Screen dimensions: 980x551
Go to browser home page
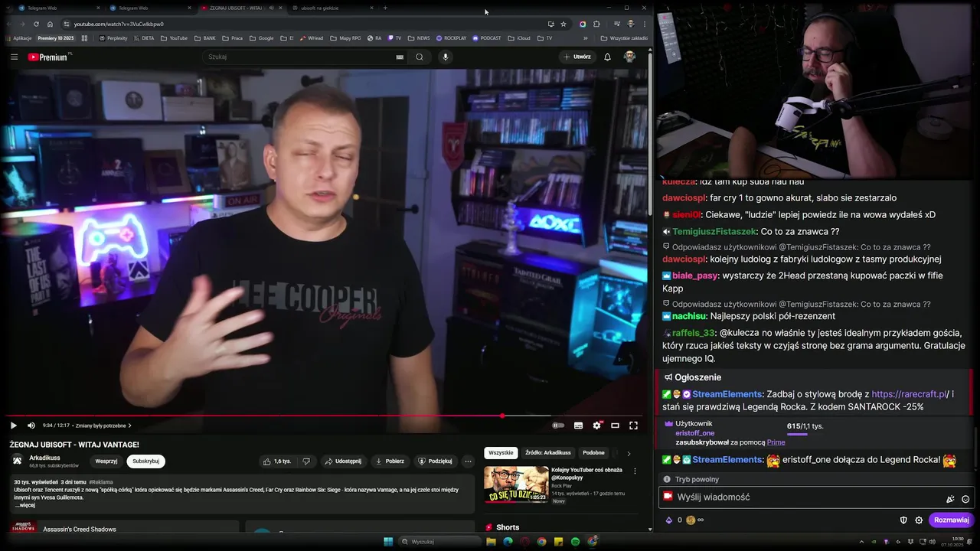[51, 24]
